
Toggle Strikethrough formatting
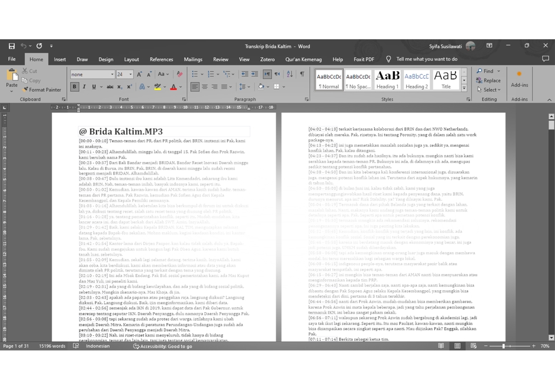pyautogui.click(x=110, y=87)
